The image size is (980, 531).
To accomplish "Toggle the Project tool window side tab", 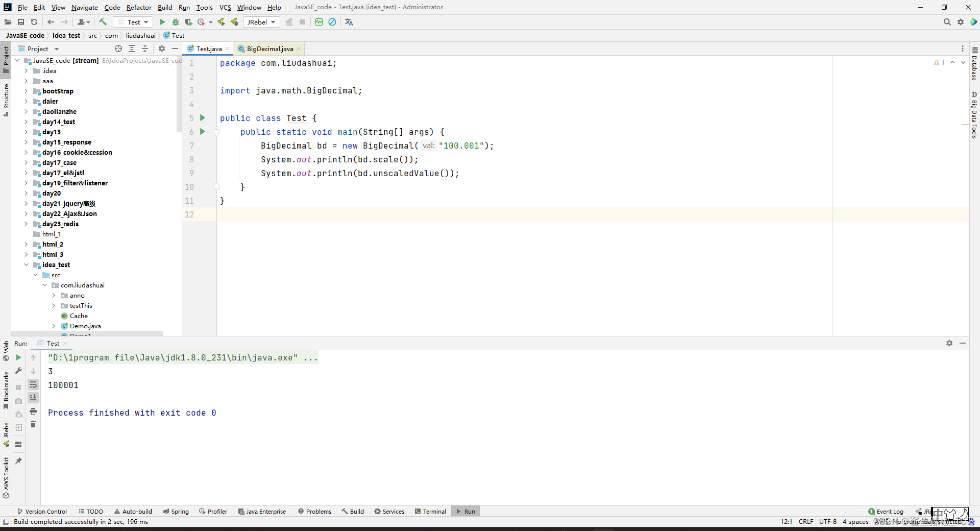I will click(6, 60).
